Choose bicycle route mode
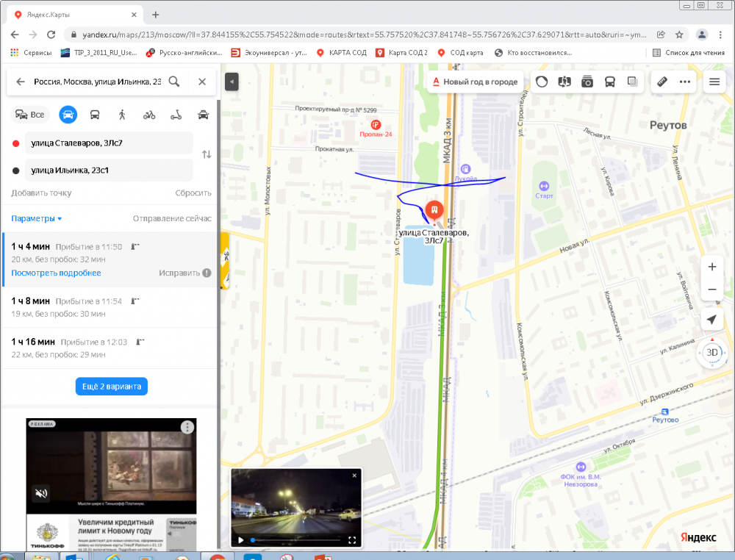735x560 pixels. (x=149, y=115)
